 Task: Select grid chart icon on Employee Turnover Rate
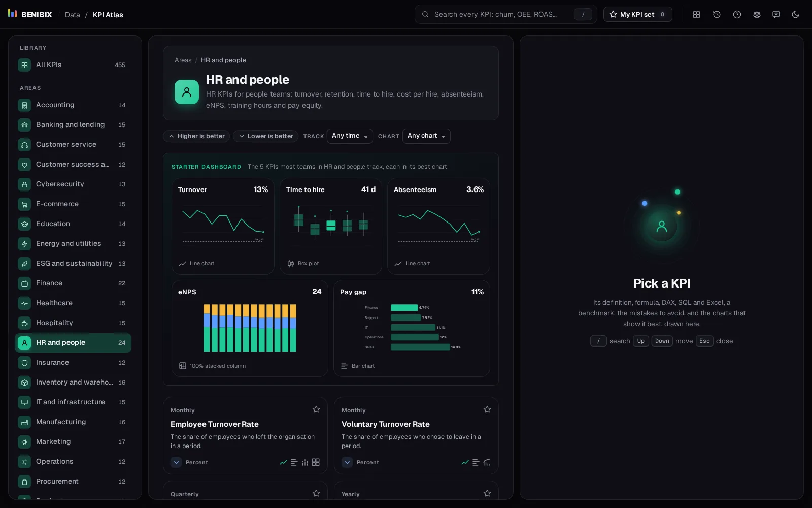316,462
